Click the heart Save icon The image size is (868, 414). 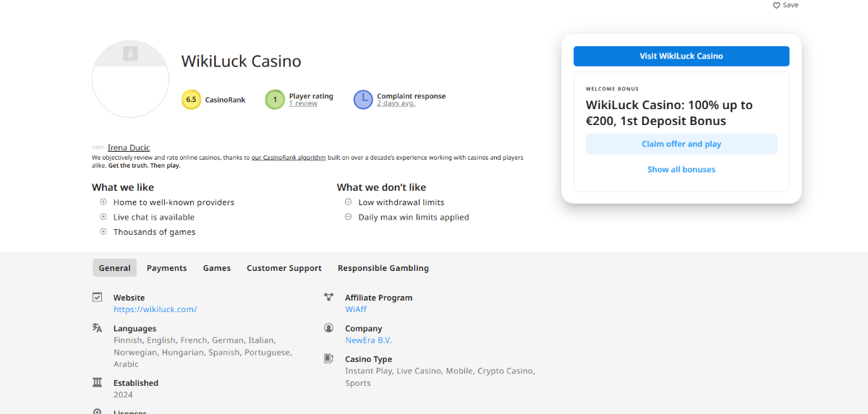click(777, 5)
